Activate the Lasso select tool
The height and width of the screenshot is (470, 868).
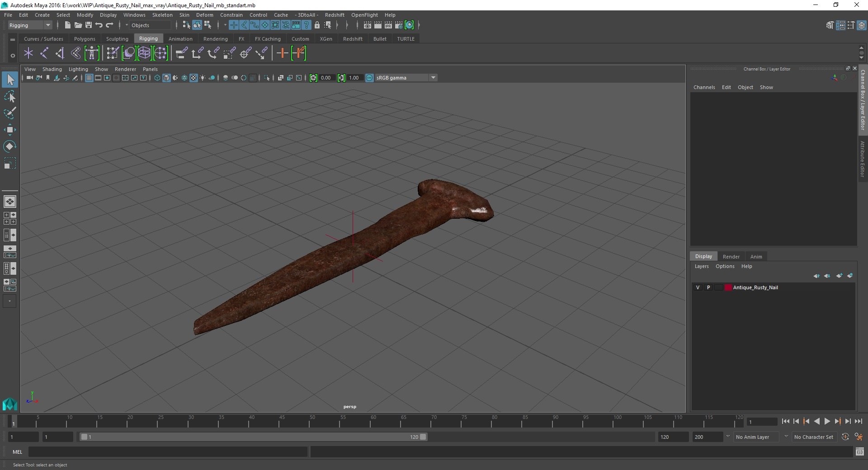pyautogui.click(x=10, y=97)
